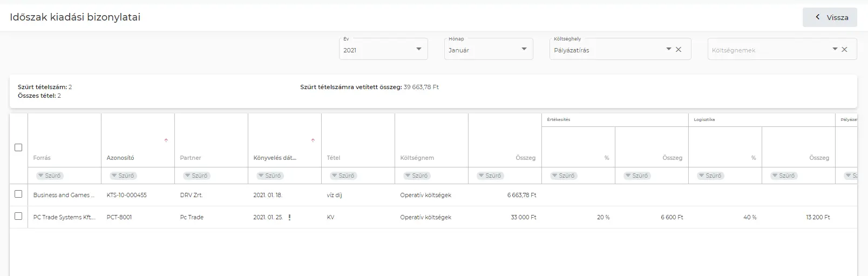The height and width of the screenshot is (276, 868).
Task: Check the Business and Games row checkbox
Action: (18, 194)
